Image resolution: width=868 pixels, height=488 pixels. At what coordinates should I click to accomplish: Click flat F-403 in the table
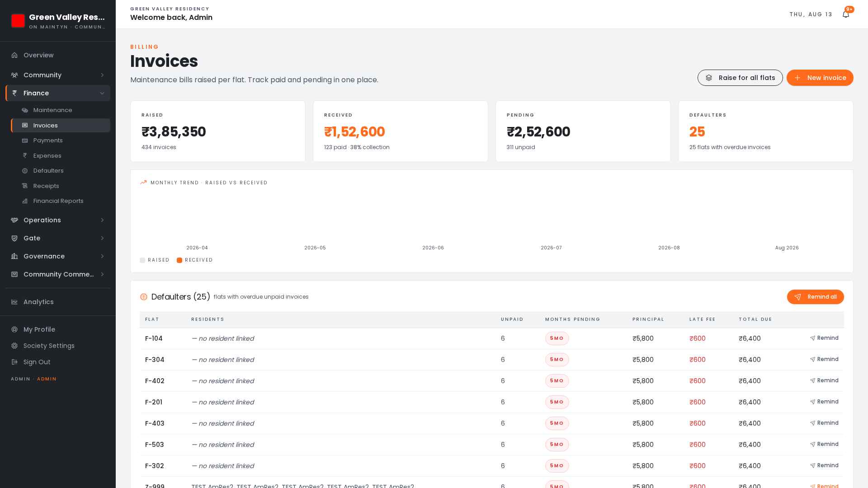point(155,423)
